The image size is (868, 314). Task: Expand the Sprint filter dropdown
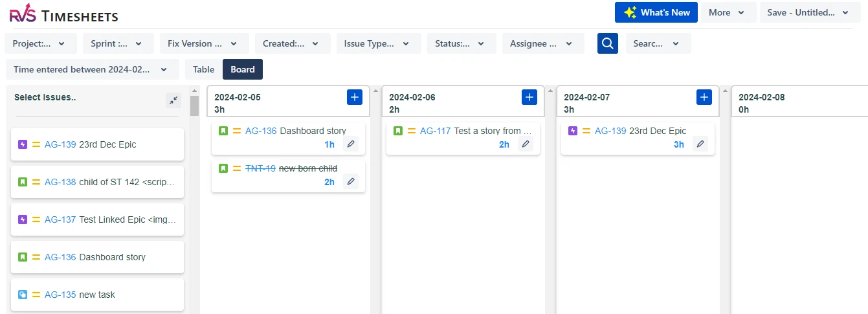(x=118, y=43)
